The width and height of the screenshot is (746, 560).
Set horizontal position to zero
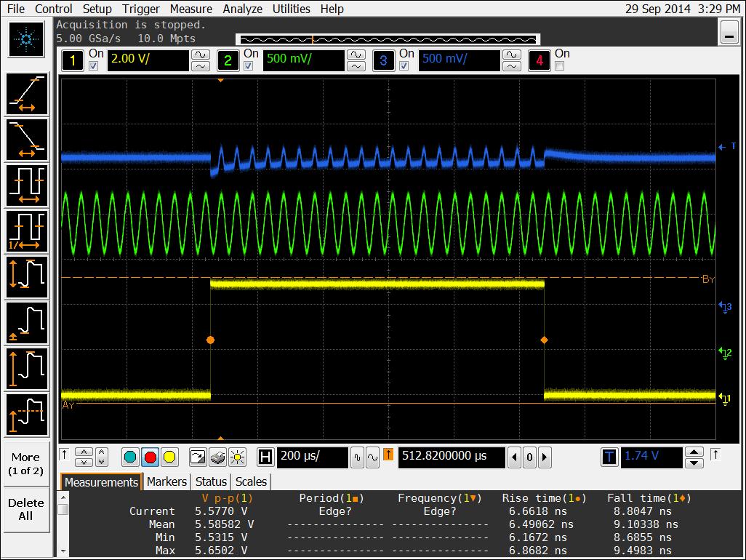(x=529, y=457)
